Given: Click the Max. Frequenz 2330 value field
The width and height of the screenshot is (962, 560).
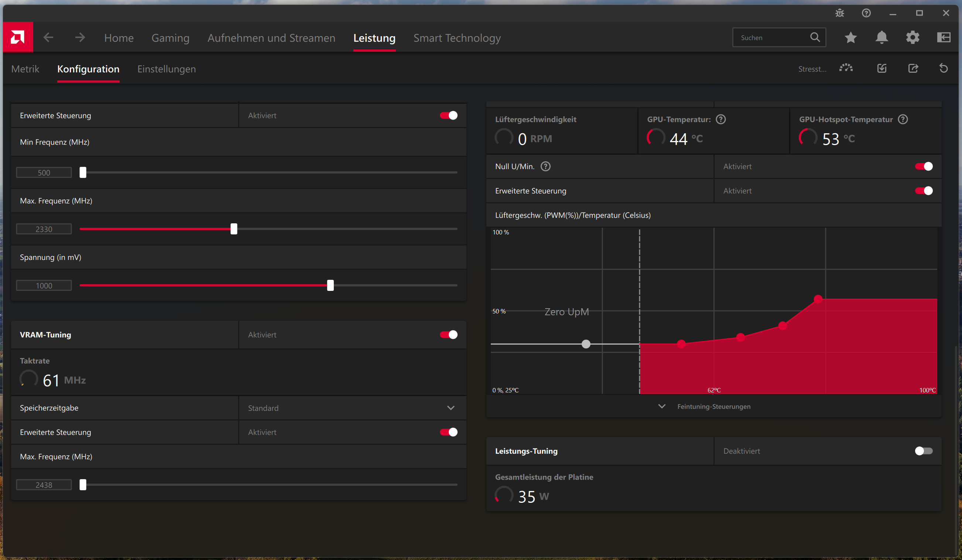Looking at the screenshot, I should (x=44, y=229).
